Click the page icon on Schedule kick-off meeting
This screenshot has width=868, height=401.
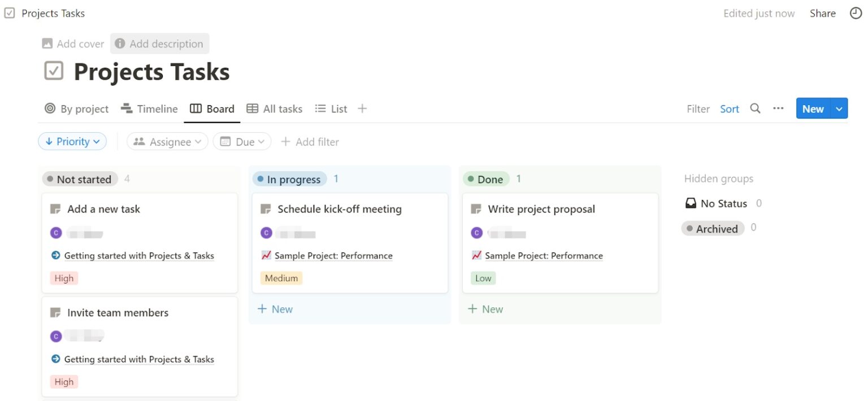pos(265,208)
